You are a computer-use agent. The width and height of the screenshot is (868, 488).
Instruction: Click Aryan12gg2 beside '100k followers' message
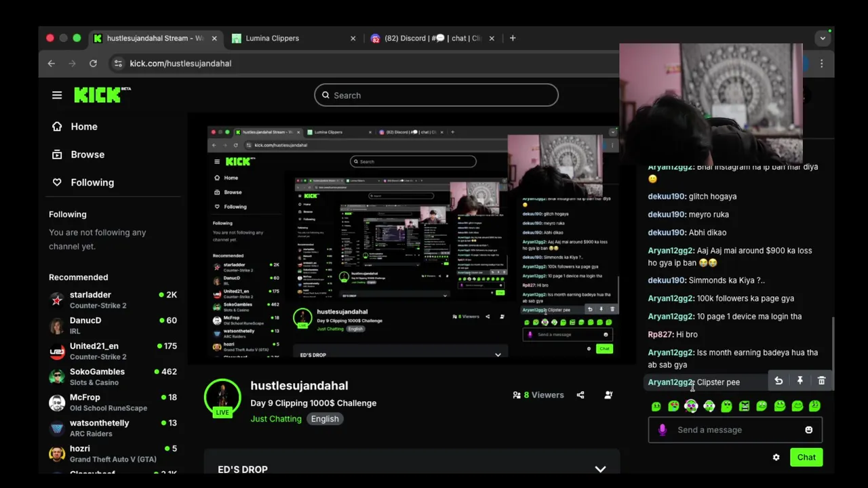pos(671,298)
